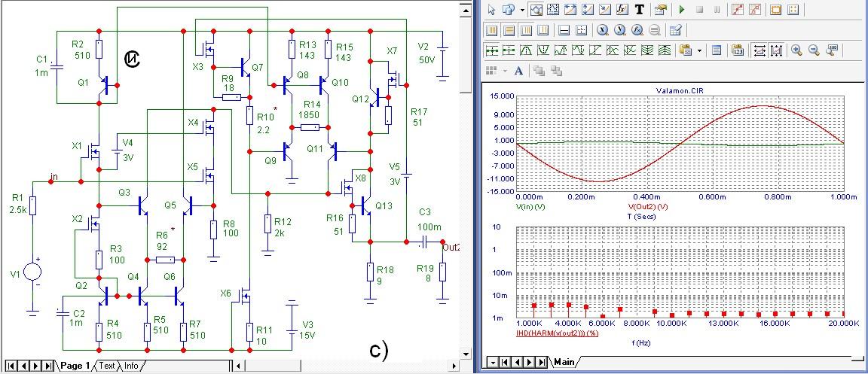Viewport: 868px width, 374px height.
Task: Click the Valley cursor function icon
Action: point(543,50)
